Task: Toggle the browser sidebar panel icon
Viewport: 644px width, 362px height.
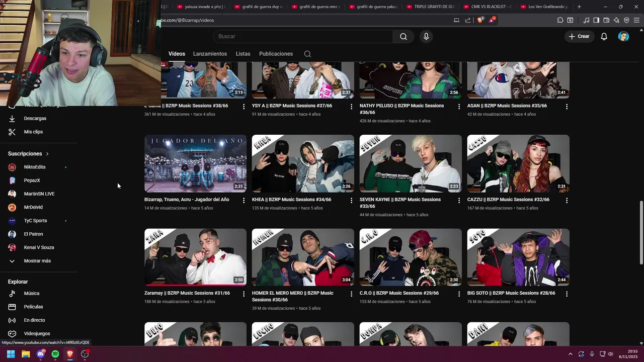Action: (x=596, y=20)
